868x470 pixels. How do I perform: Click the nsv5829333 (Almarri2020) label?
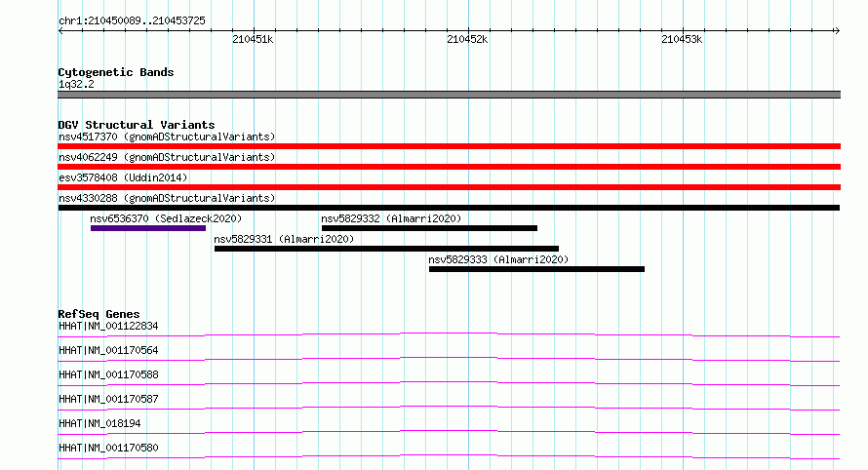pyautogui.click(x=498, y=259)
